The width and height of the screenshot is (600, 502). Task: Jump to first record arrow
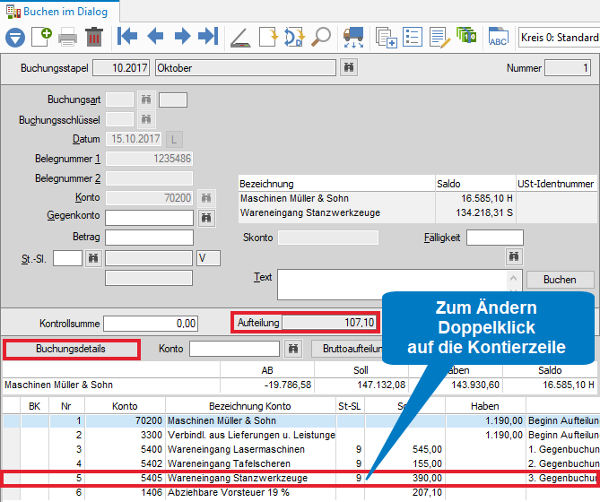click(127, 37)
